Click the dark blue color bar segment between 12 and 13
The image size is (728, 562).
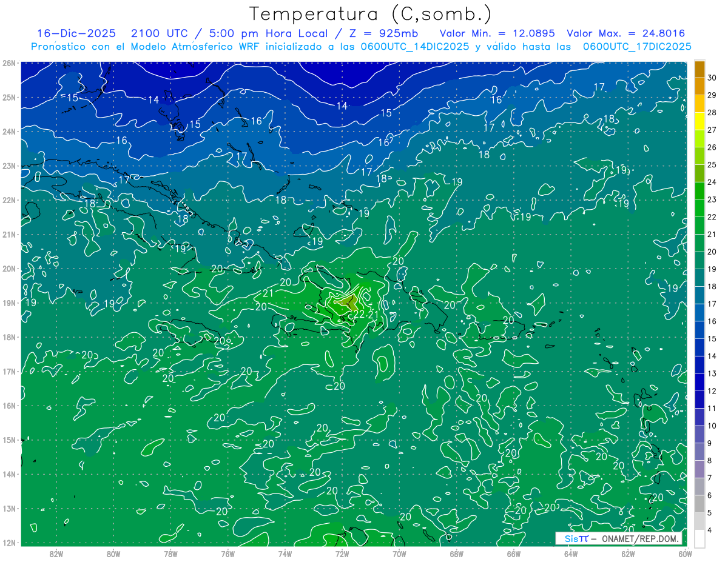[699, 383]
